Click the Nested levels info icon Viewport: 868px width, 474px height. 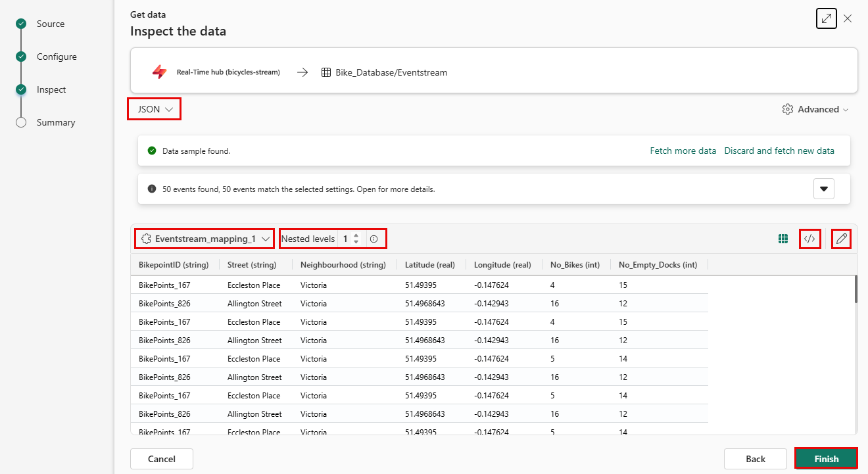(374, 239)
